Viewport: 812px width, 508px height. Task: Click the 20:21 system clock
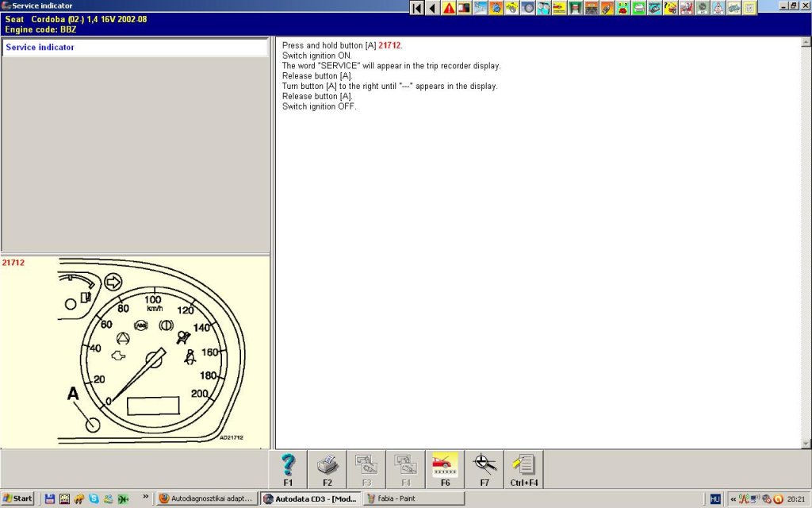tap(796, 499)
